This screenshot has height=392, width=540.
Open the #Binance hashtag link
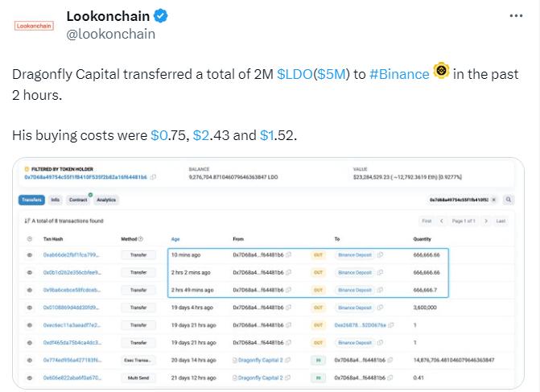click(x=399, y=74)
